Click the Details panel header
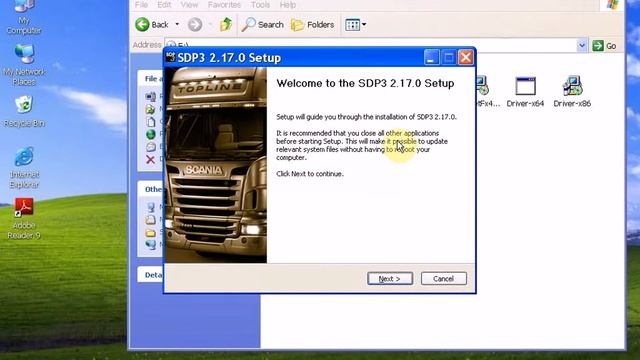 151,275
